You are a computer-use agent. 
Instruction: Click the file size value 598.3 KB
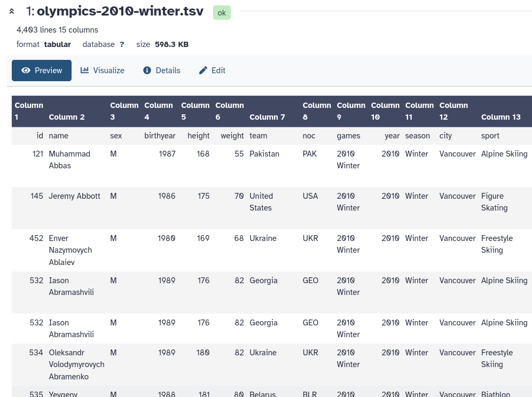[x=171, y=44]
